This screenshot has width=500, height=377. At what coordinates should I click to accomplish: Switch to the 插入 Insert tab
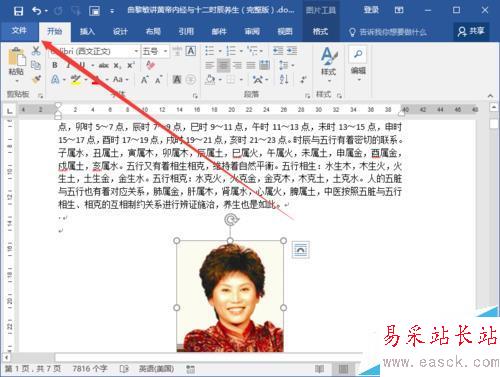88,32
